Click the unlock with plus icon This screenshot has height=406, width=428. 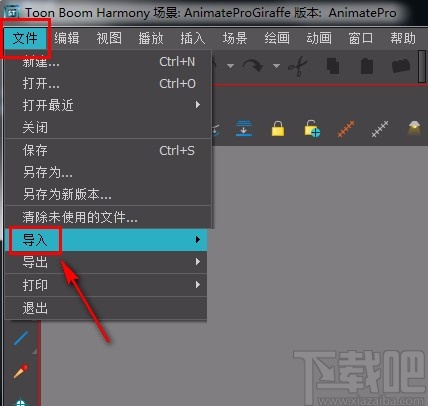tap(312, 129)
